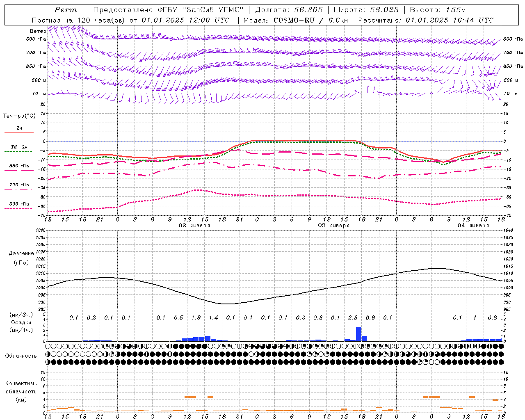Click the '0.5' precipitation amount value
This screenshot has height=420, width=525.
point(178,318)
